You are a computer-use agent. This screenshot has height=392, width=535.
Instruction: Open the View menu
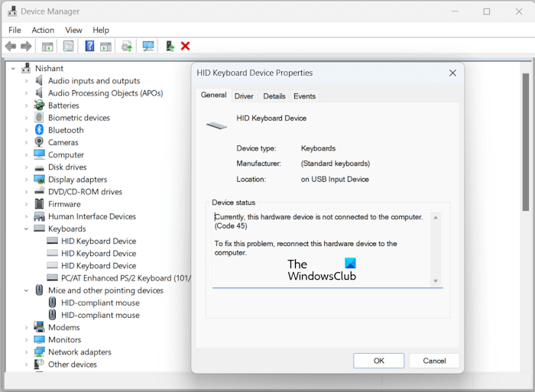[x=73, y=30]
